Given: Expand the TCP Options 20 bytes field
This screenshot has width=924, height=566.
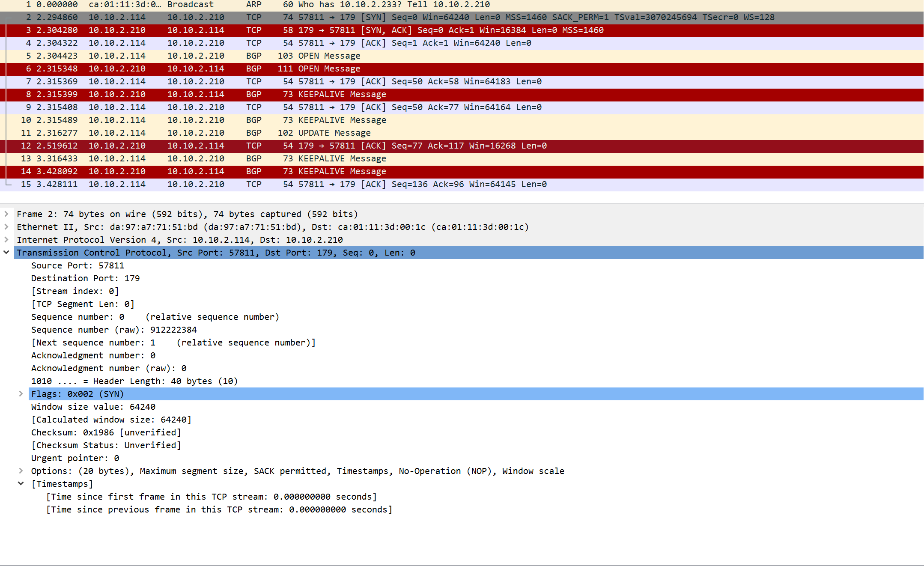Looking at the screenshot, I should (x=21, y=471).
